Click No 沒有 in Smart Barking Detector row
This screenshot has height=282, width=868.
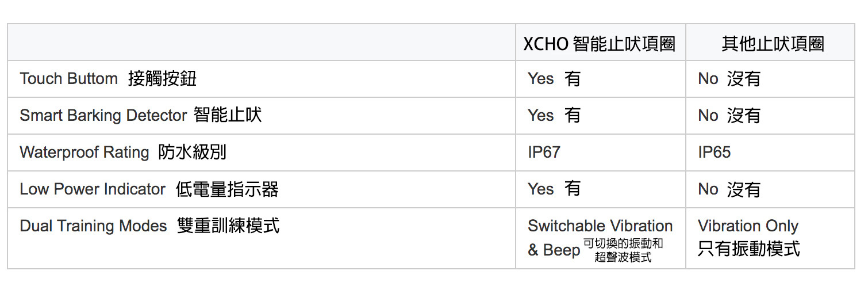729,115
